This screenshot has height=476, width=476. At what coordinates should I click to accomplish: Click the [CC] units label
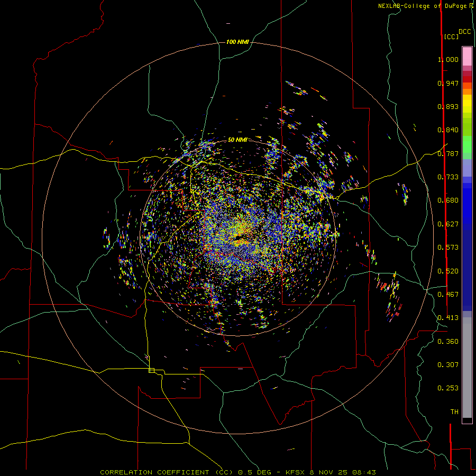(451, 36)
